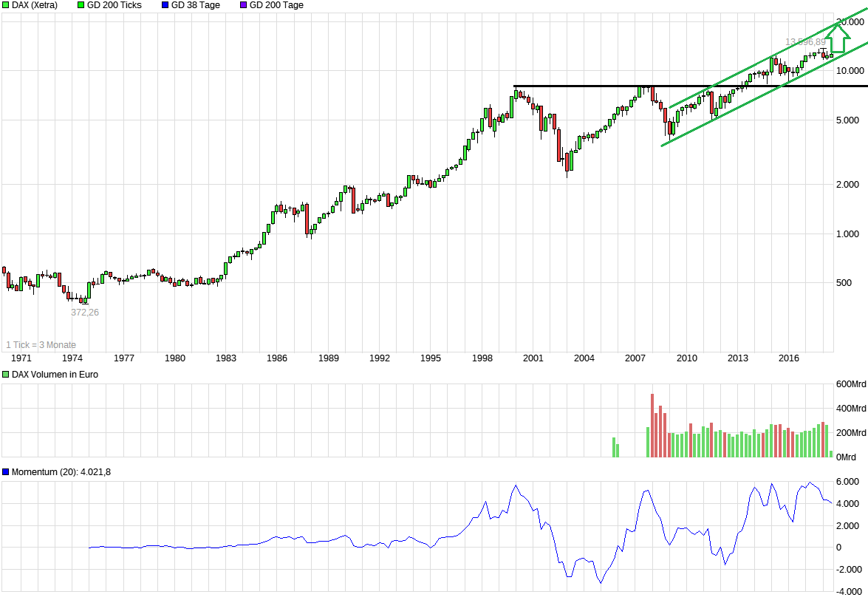Click the DAX Volumen in Euro legend swatch
The width and height of the screenshot is (868, 600).
pyautogui.click(x=6, y=375)
